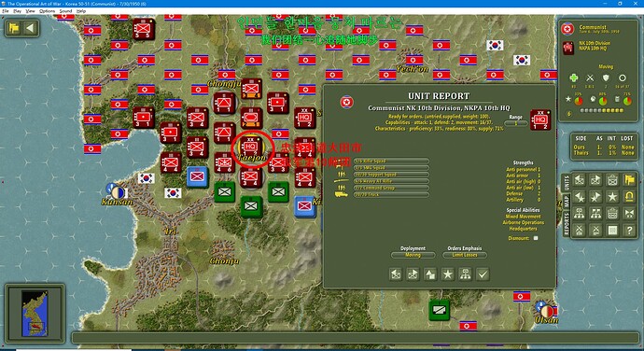Open the Deployment Moving selector
This screenshot has height=351, width=644.
pos(413,255)
